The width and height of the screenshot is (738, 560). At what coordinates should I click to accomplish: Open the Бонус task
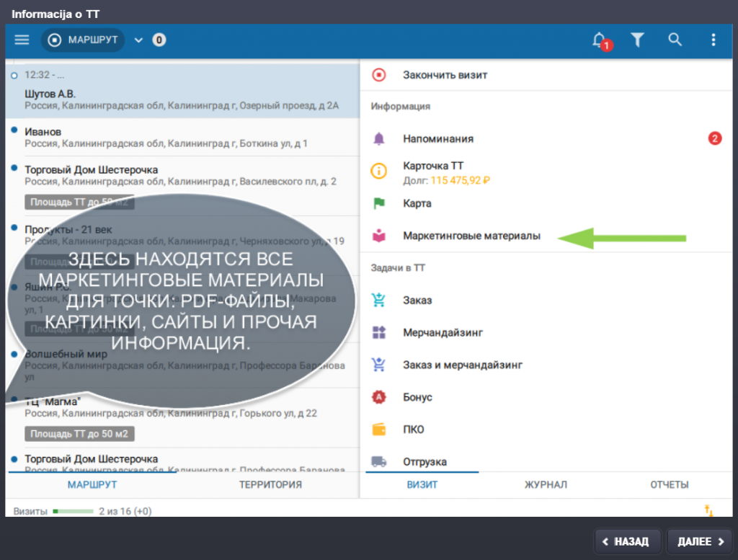click(x=546, y=397)
